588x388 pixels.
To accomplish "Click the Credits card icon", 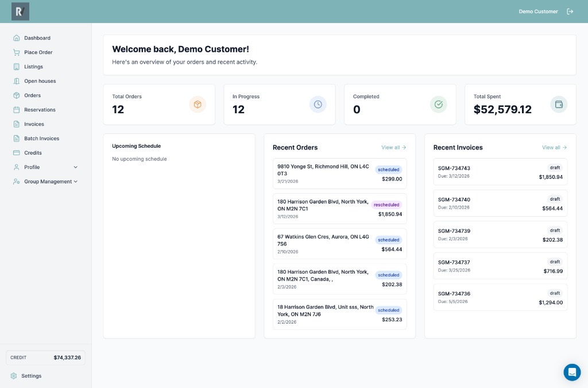I will tap(17, 153).
